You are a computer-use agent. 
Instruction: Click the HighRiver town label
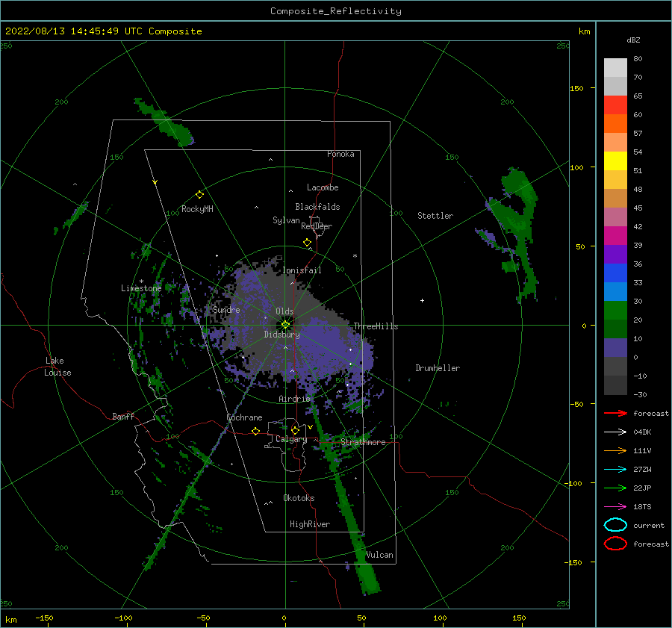tap(310, 524)
